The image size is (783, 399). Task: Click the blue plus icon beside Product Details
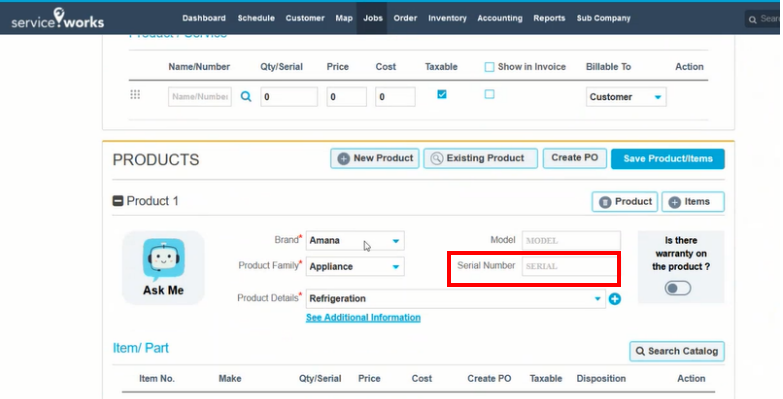(615, 299)
